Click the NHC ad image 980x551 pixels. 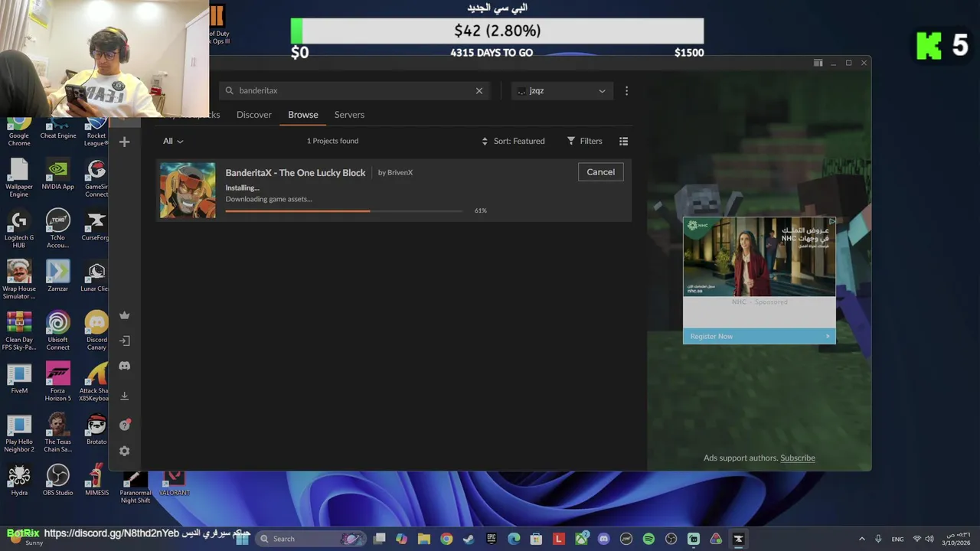(759, 256)
